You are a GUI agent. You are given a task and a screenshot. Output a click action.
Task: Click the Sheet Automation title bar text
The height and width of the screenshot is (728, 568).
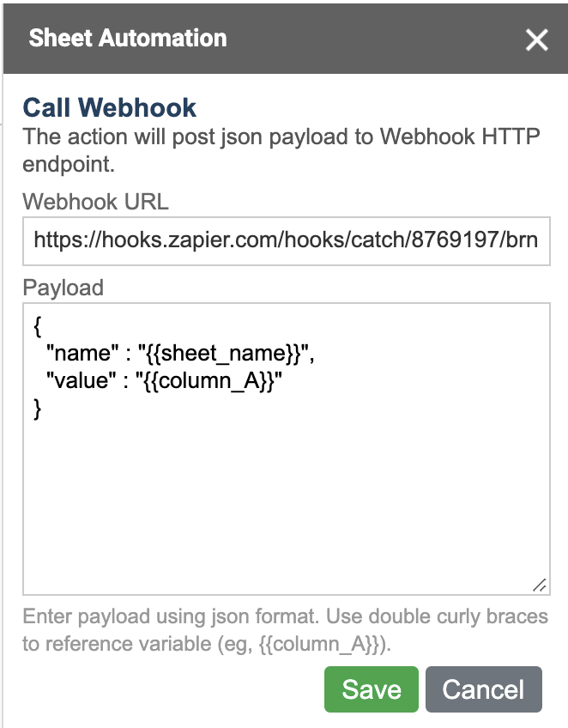[128, 38]
